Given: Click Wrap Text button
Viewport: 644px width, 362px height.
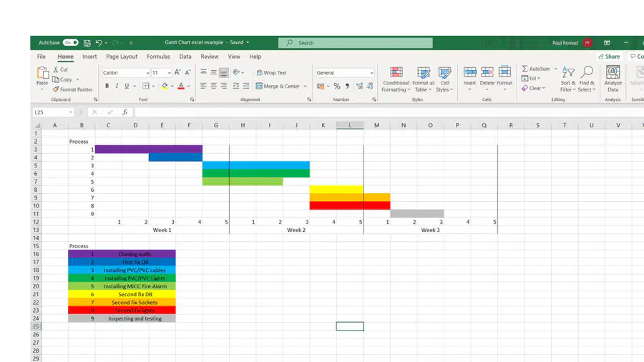Looking at the screenshot, I should click(271, 73).
